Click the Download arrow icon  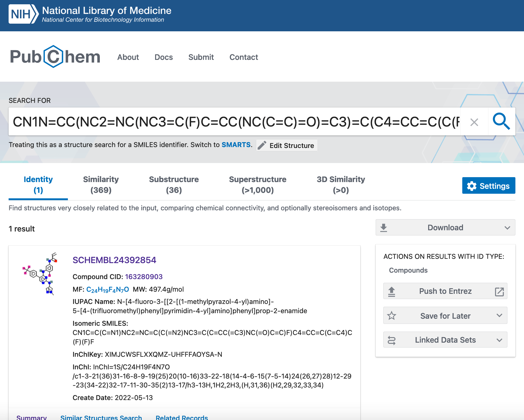[384, 227]
